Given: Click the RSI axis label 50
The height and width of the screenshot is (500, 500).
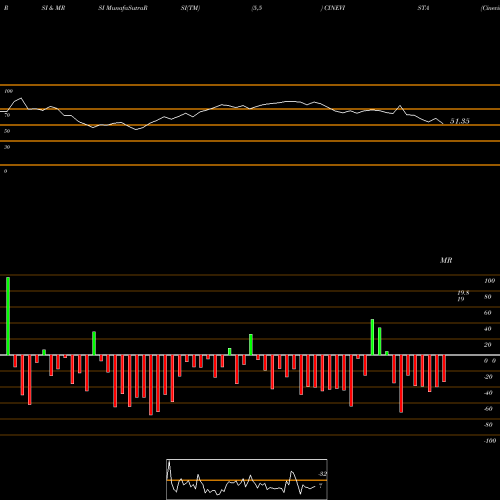Looking at the screenshot, I should tap(7, 131).
